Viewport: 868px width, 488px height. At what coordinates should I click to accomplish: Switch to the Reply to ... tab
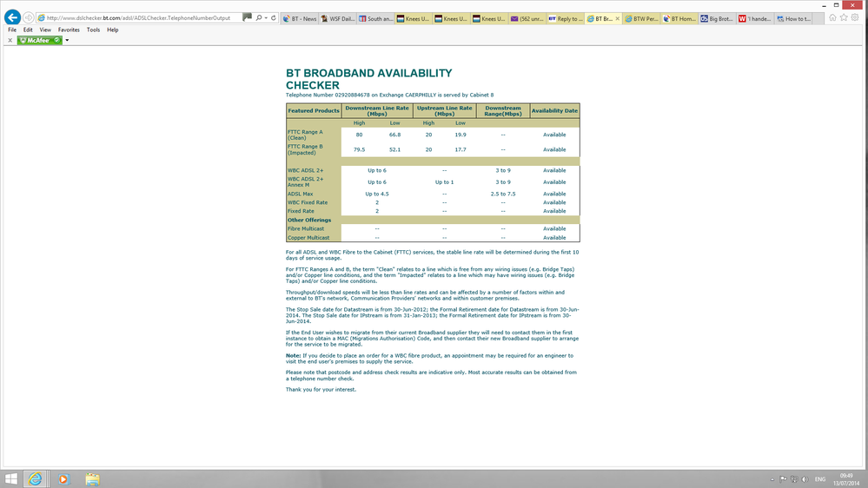[565, 19]
